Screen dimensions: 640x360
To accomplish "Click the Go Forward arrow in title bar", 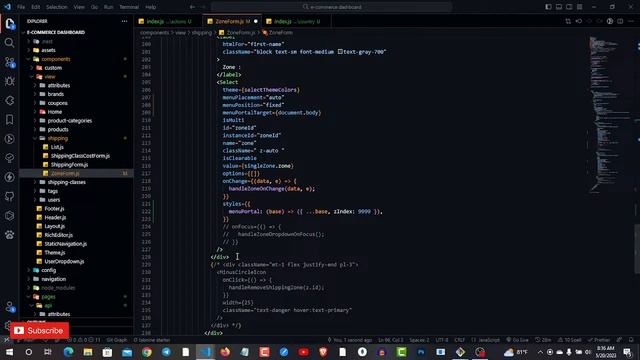I will coord(203,7).
